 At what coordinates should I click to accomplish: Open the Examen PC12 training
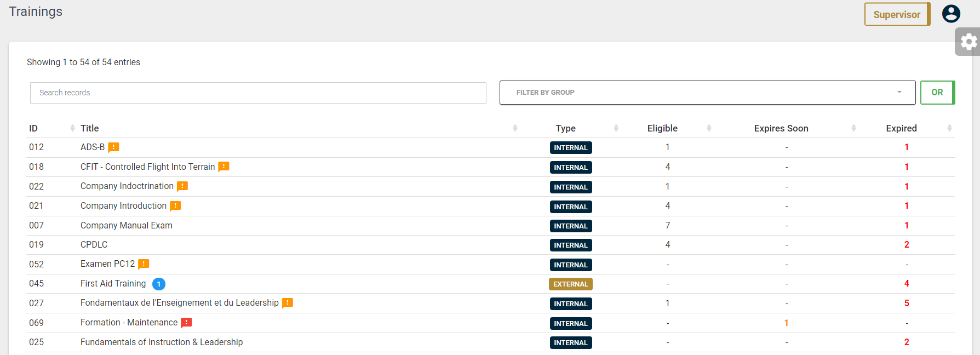pos(107,264)
